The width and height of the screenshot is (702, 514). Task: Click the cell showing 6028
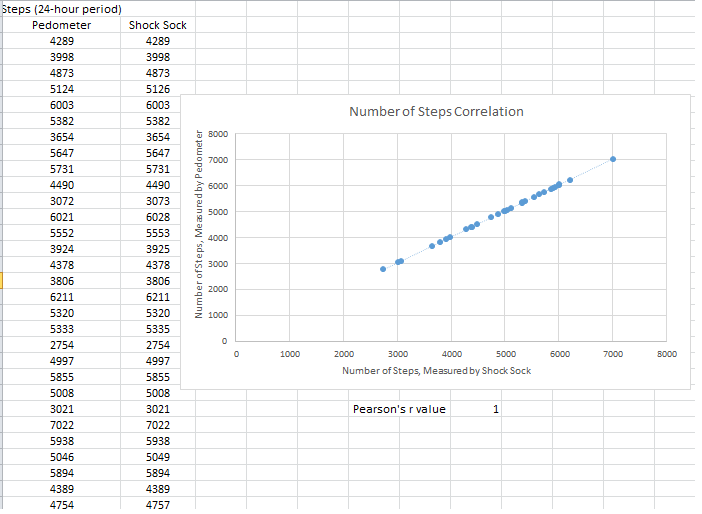(x=157, y=217)
